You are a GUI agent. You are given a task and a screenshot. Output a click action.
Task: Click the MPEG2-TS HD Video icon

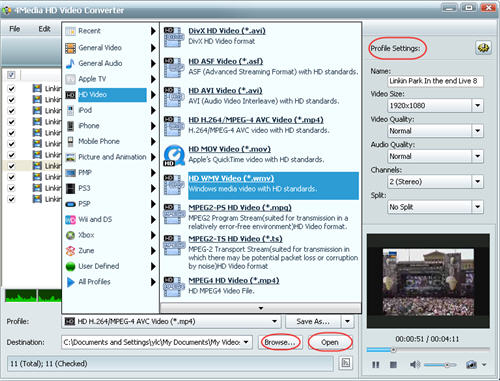pos(173,245)
